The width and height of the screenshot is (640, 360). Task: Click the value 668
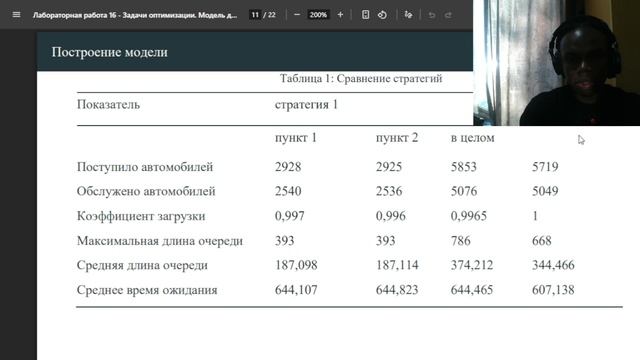(x=542, y=241)
